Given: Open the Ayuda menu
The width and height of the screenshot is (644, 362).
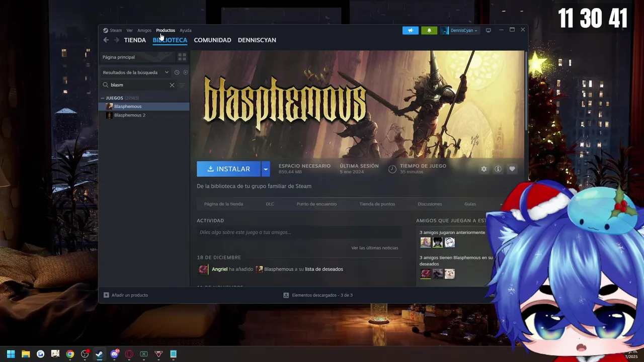Looking at the screenshot, I should point(186,30).
